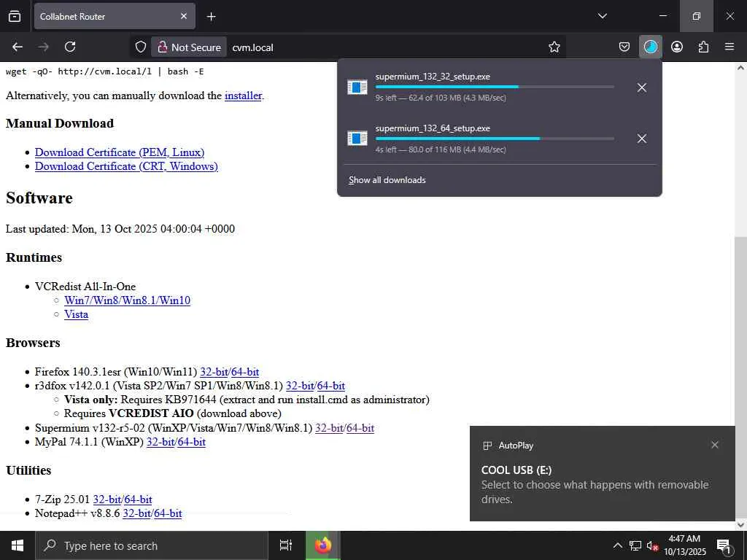Show Not Secure connection info
The image size is (747, 560).
click(189, 47)
